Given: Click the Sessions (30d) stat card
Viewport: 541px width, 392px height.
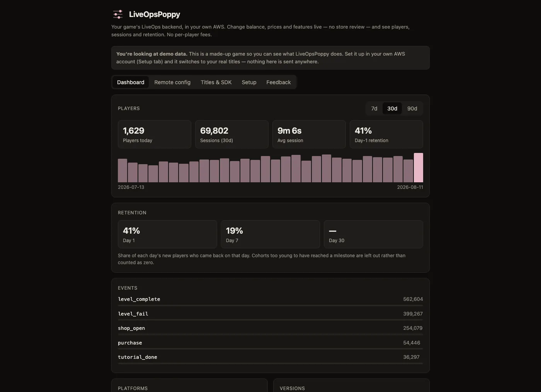Looking at the screenshot, I should (x=232, y=134).
